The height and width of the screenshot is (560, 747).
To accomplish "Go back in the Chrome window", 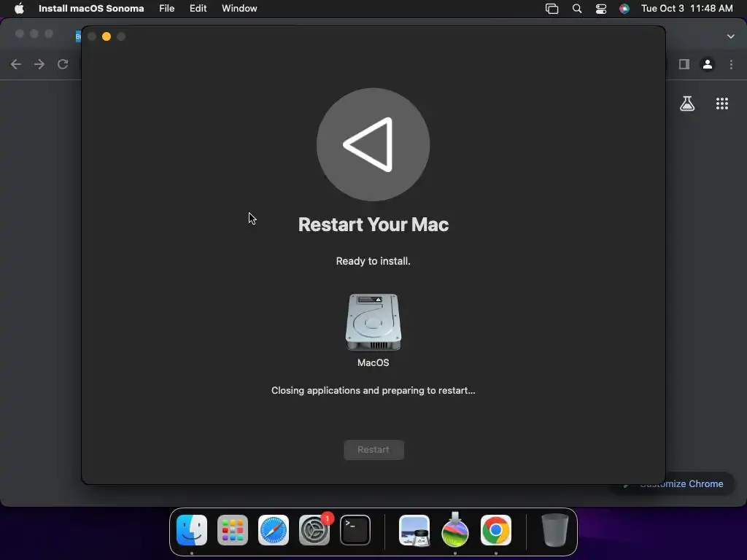I will click(x=16, y=64).
